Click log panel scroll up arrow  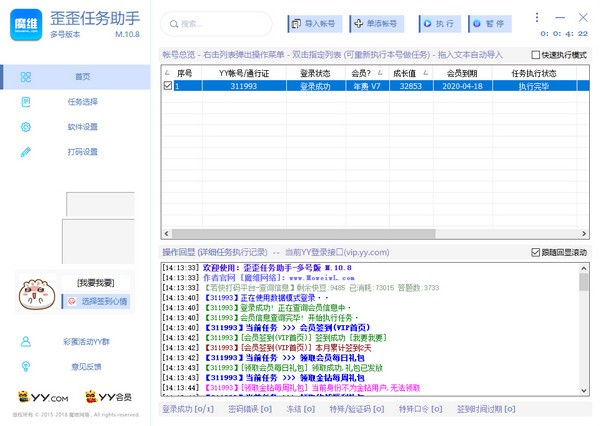(x=584, y=268)
